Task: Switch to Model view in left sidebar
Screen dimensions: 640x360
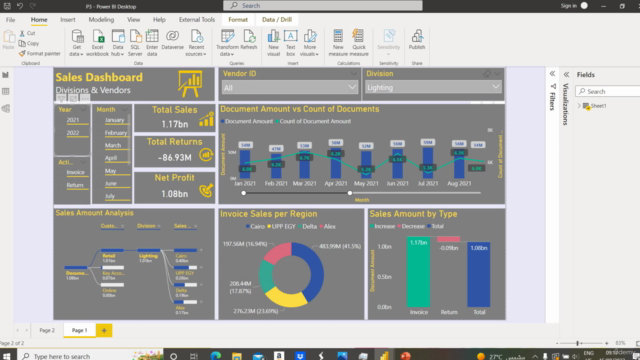Action: tap(6, 109)
